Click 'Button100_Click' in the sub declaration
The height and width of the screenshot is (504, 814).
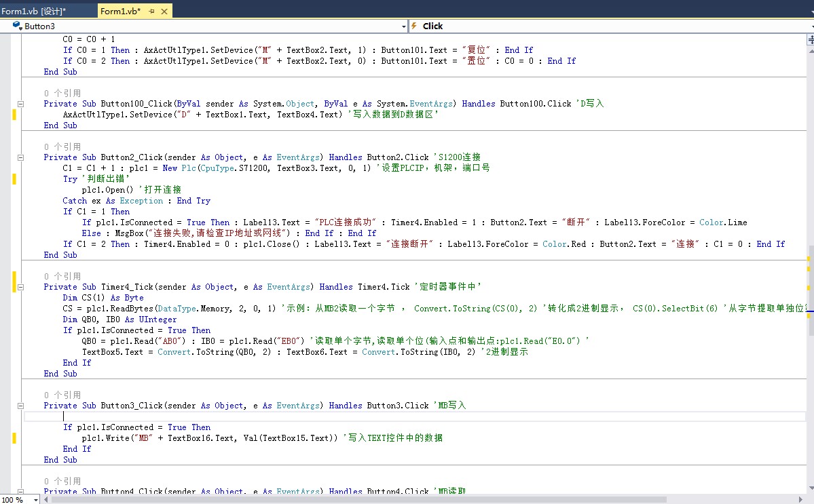(x=136, y=104)
